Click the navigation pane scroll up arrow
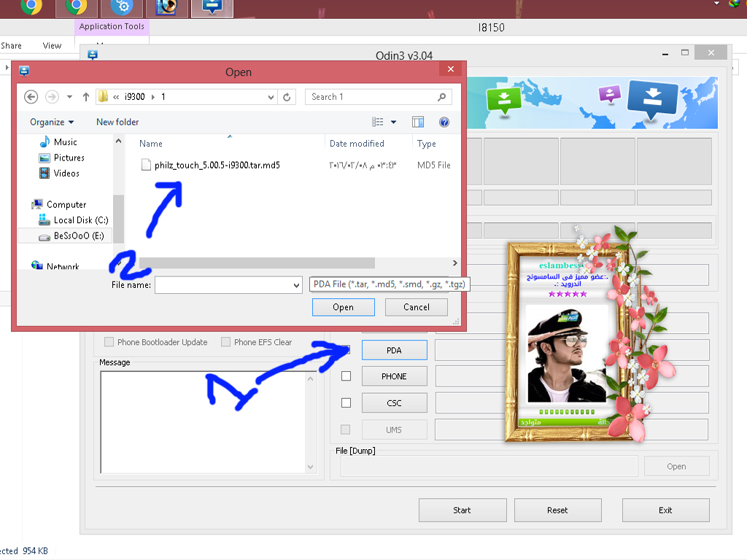This screenshot has height=560, width=747. (119, 141)
